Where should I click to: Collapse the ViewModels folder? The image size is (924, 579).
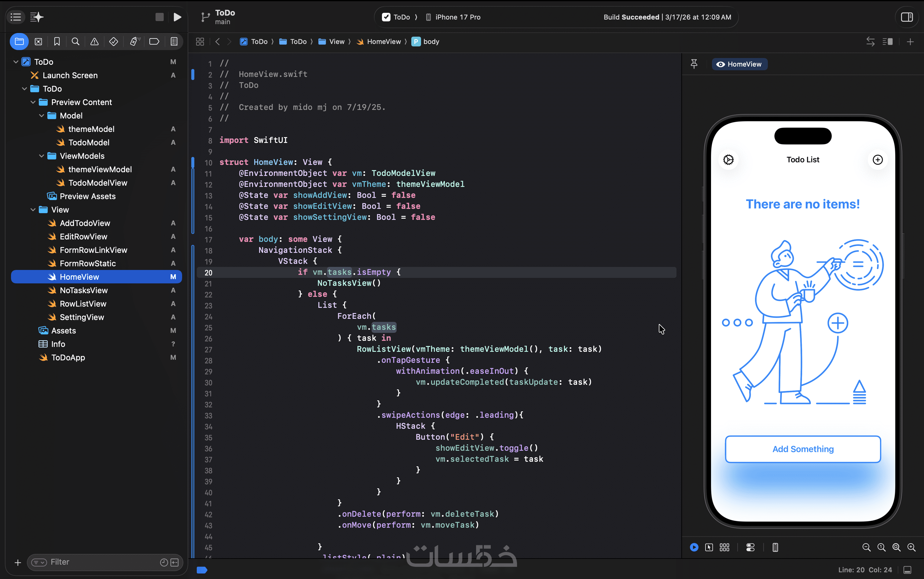click(41, 156)
